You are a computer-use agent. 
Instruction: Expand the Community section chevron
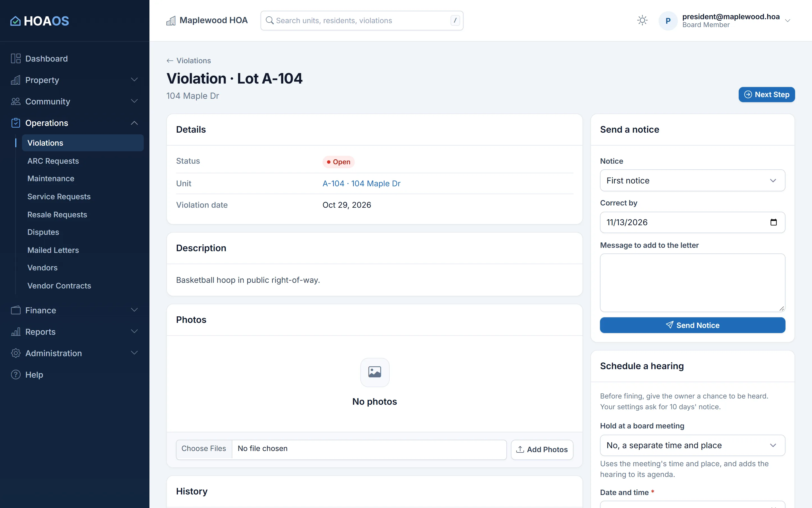click(134, 102)
